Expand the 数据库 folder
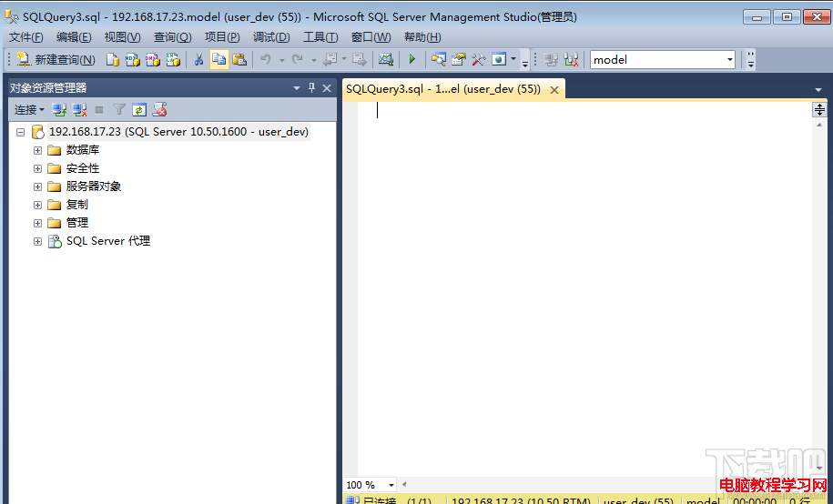This screenshot has width=833, height=504. (x=37, y=150)
